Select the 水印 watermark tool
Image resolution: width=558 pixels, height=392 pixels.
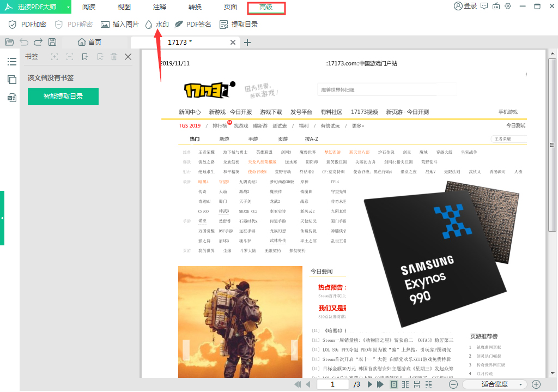(158, 25)
